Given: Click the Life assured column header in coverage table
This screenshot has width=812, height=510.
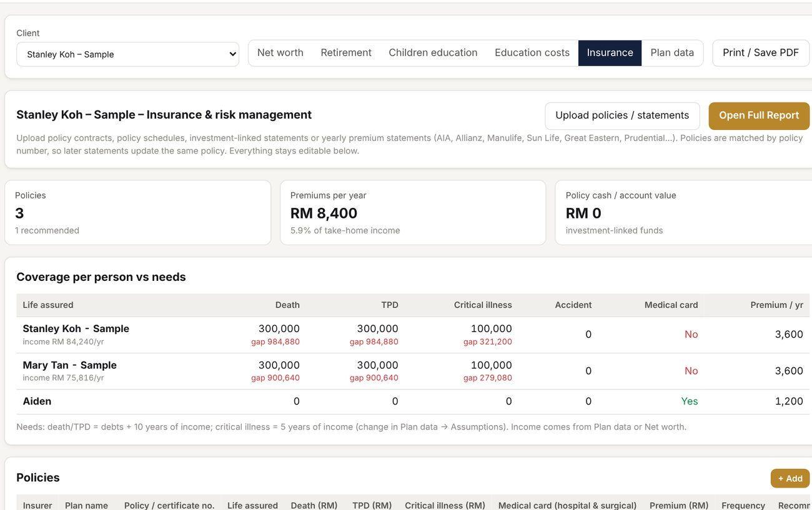Looking at the screenshot, I should click(48, 305).
